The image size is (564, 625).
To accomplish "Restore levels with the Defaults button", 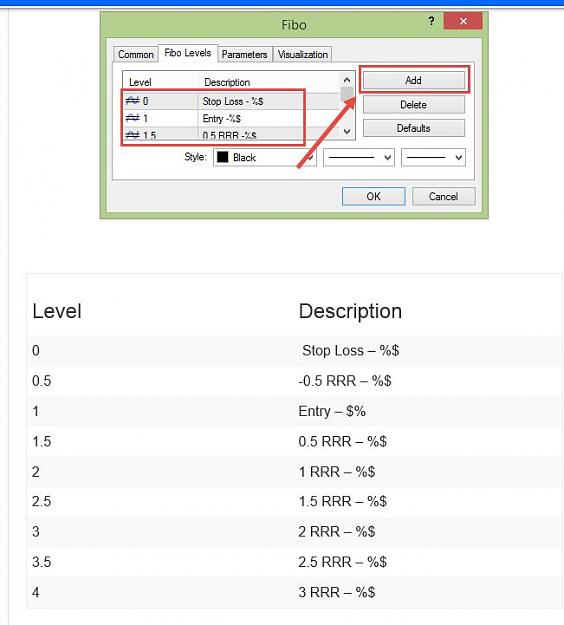I will coord(414,128).
